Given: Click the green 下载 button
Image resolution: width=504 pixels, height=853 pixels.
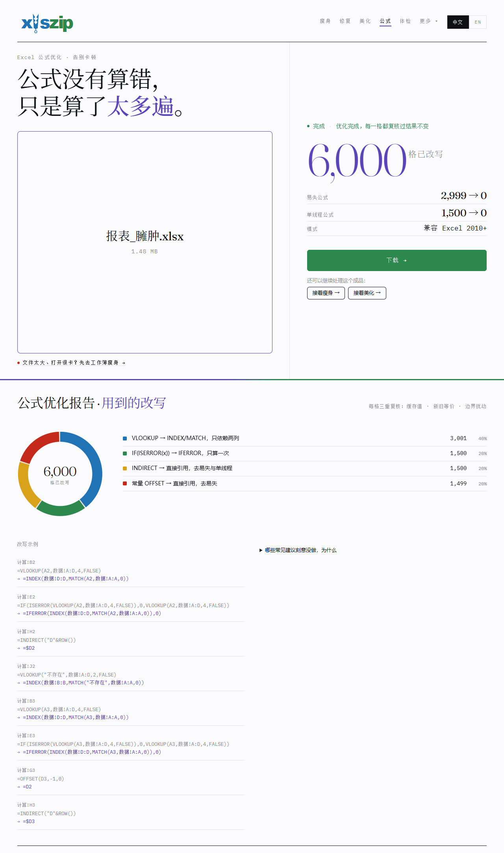Looking at the screenshot, I should (397, 260).
